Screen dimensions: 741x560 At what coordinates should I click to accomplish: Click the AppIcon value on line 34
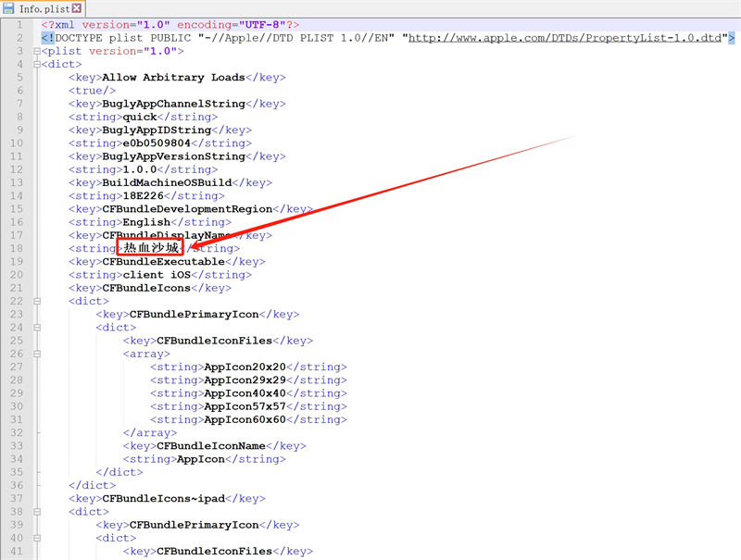pos(200,459)
